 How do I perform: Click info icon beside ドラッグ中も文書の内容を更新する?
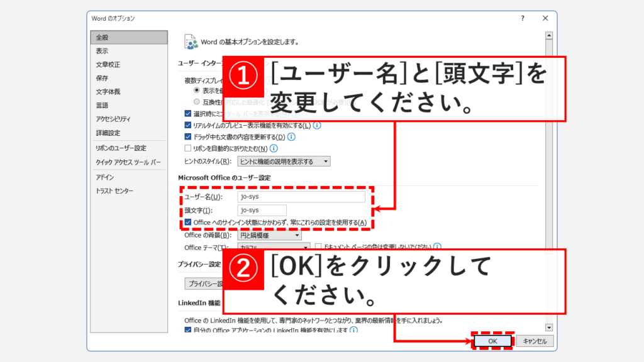pos(292,136)
